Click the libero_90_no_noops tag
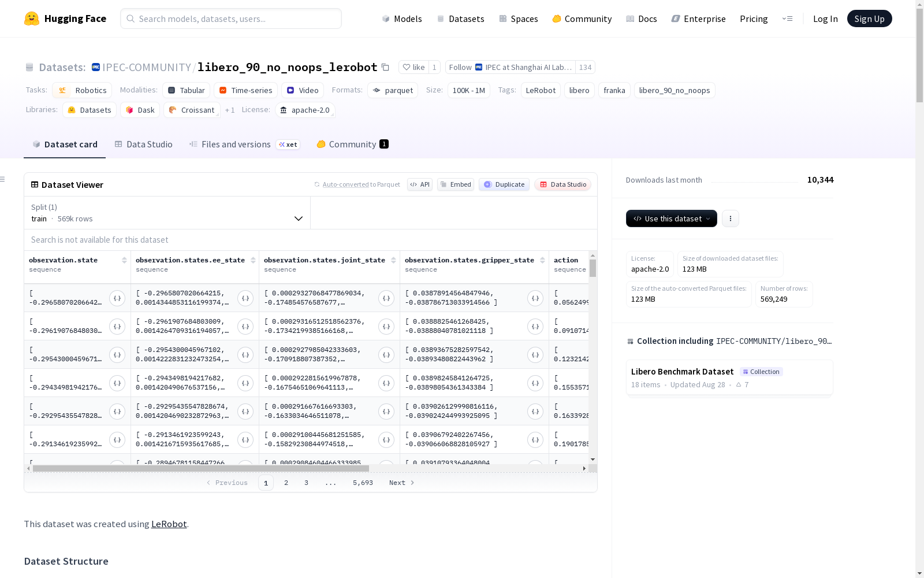Image resolution: width=924 pixels, height=578 pixels. [675, 90]
